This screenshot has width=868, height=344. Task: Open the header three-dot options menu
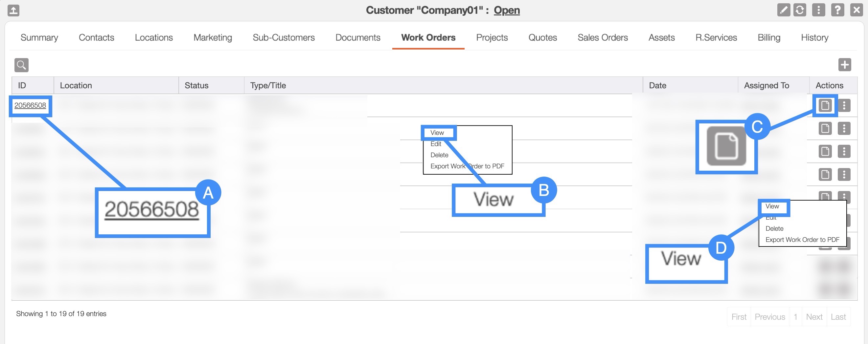pyautogui.click(x=818, y=10)
